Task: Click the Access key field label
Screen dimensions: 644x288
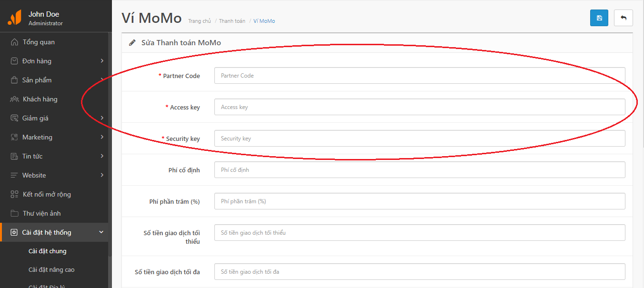Action: coord(185,107)
